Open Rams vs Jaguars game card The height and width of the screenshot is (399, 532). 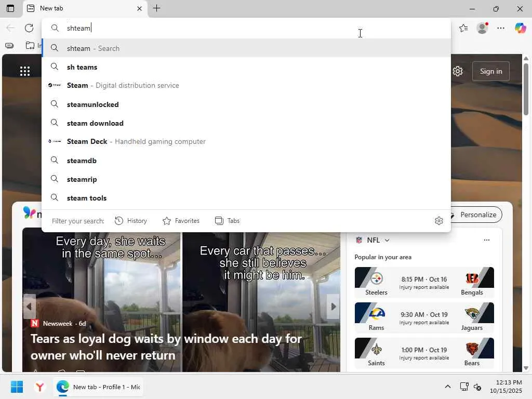[x=424, y=317]
